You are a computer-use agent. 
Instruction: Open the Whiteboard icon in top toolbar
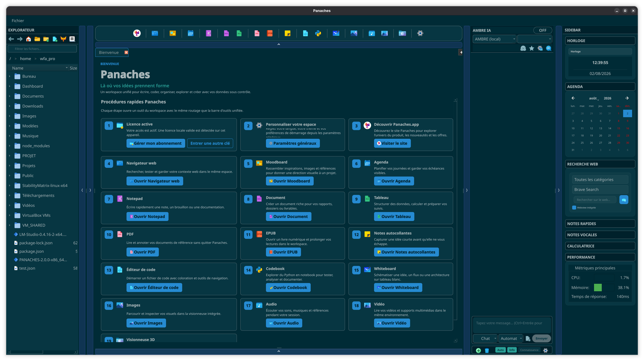(x=336, y=33)
